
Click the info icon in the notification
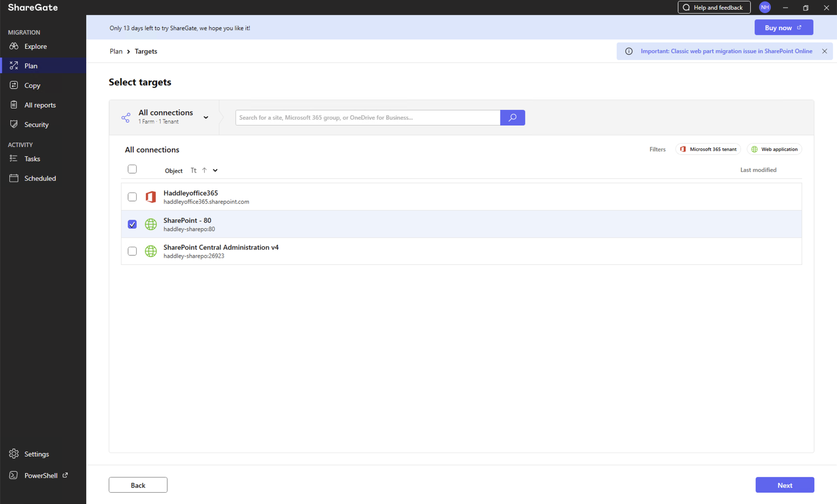pyautogui.click(x=629, y=51)
